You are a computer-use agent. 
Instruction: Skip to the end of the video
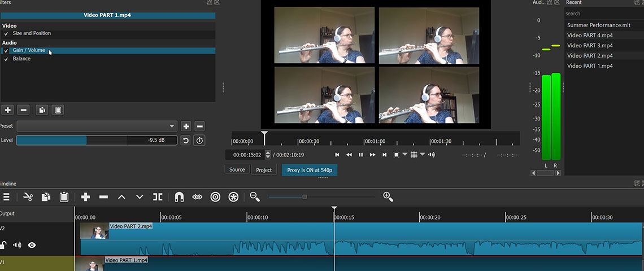tap(385, 155)
